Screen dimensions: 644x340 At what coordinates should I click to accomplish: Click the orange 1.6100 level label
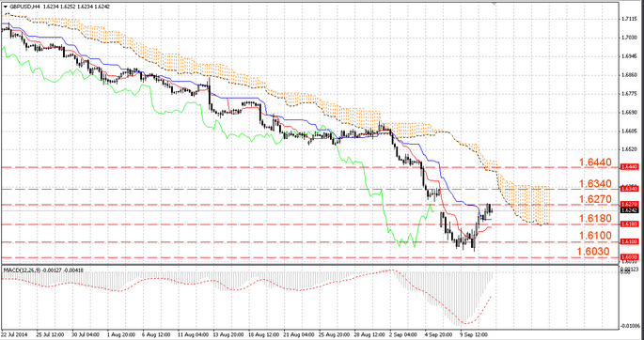595,236
